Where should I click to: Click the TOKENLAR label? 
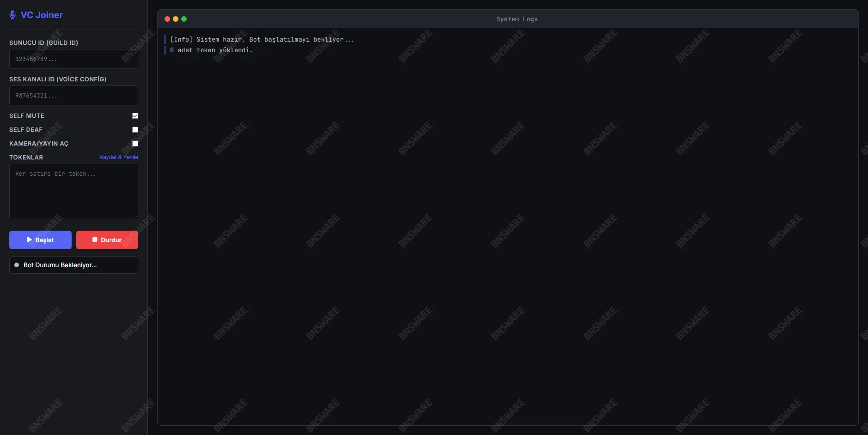26,157
